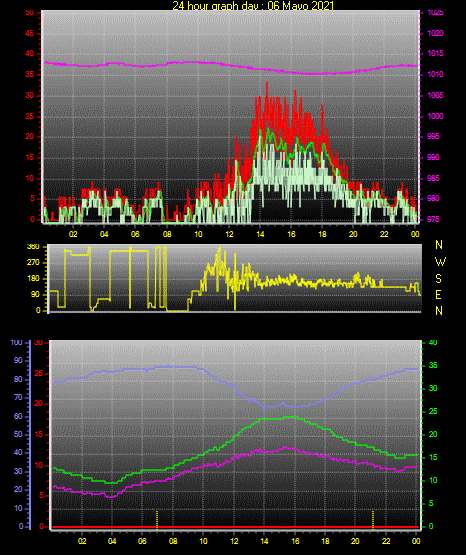Click hour 04 under the temperature humidity chart
The width and height of the screenshot is (466, 555).
(x=112, y=541)
